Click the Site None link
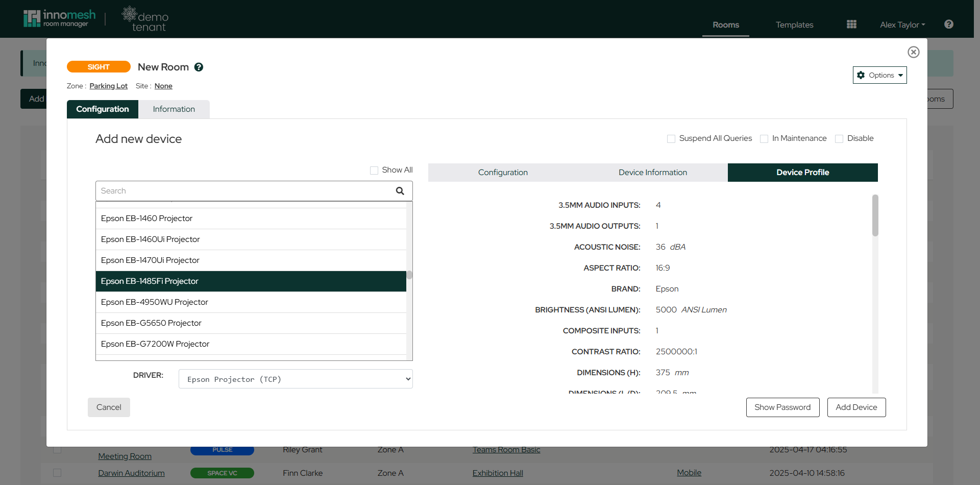 coord(163,86)
